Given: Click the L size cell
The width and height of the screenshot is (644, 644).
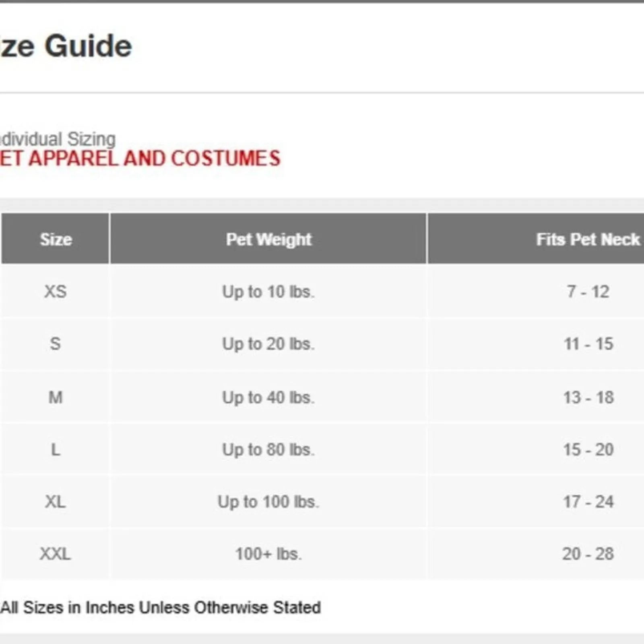Looking at the screenshot, I should click(56, 450).
